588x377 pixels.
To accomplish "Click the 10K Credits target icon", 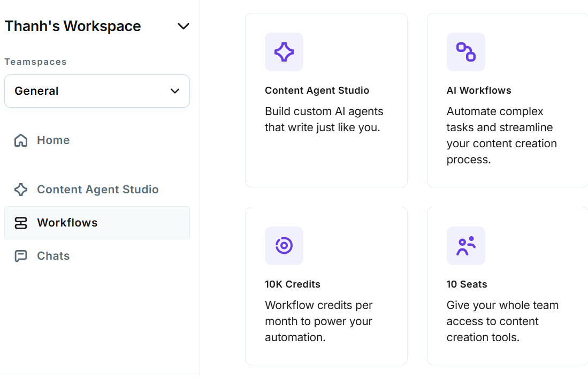I will coord(284,246).
